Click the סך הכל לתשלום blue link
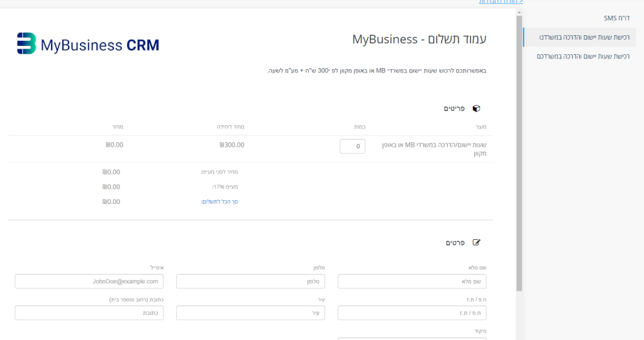The width and height of the screenshot is (644, 340). click(x=219, y=202)
